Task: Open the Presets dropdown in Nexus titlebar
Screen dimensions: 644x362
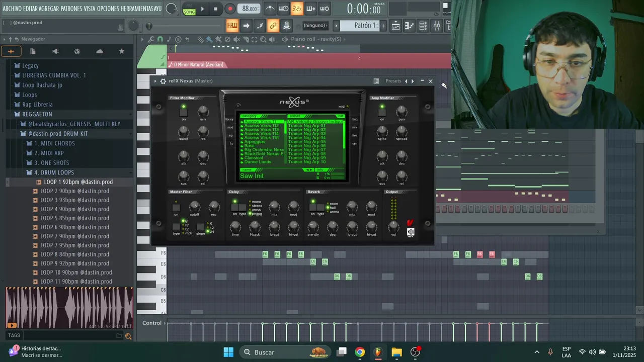Action: tap(393, 81)
